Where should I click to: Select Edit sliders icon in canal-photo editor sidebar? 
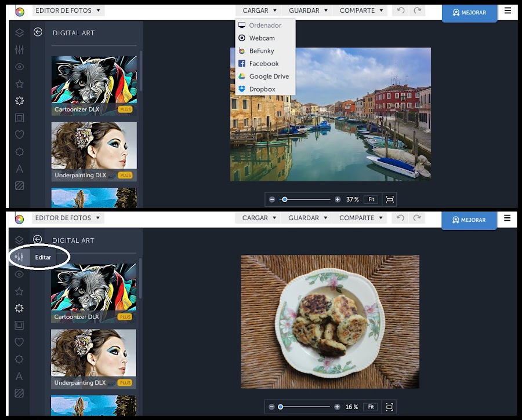coord(19,50)
